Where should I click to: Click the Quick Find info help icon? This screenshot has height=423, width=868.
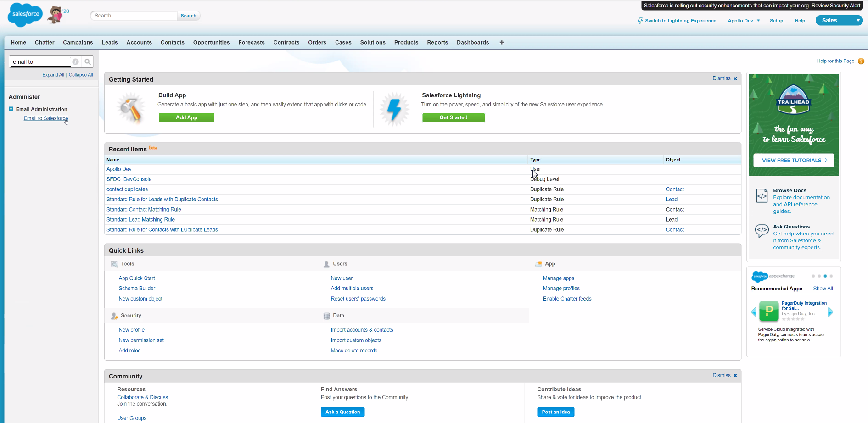pos(76,61)
